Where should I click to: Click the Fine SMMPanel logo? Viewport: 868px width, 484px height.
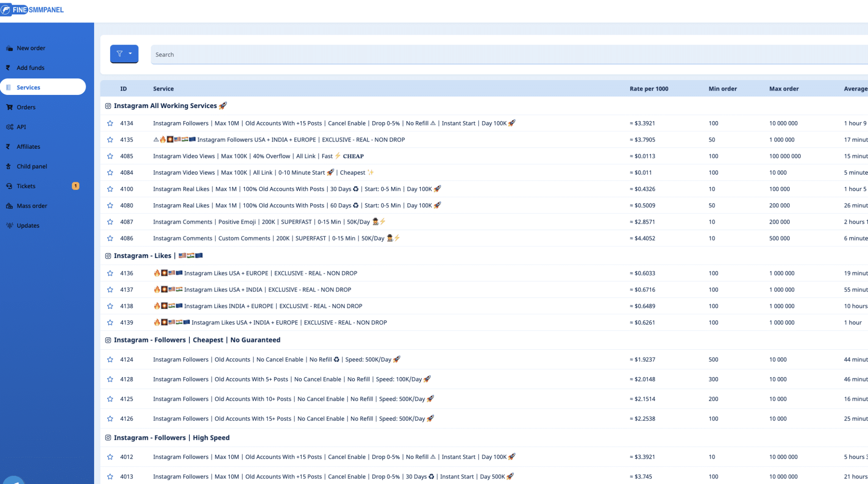click(x=32, y=9)
